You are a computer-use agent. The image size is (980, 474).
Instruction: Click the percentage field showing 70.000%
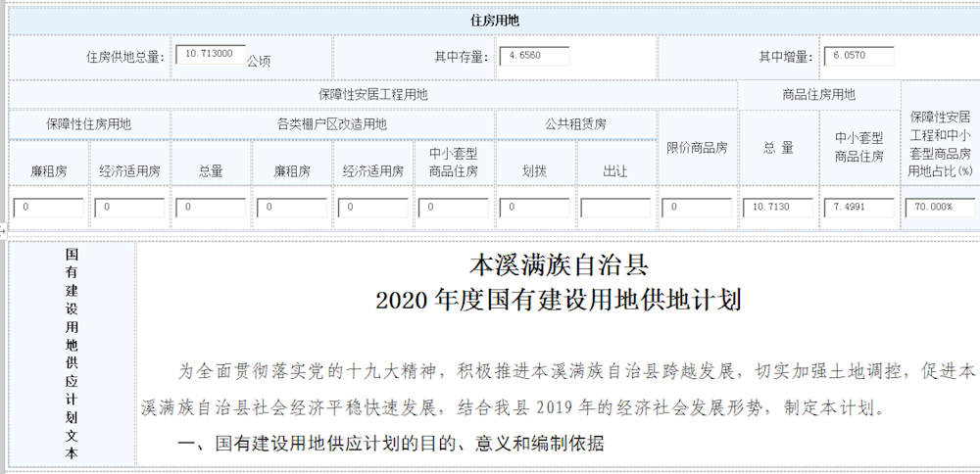[940, 208]
